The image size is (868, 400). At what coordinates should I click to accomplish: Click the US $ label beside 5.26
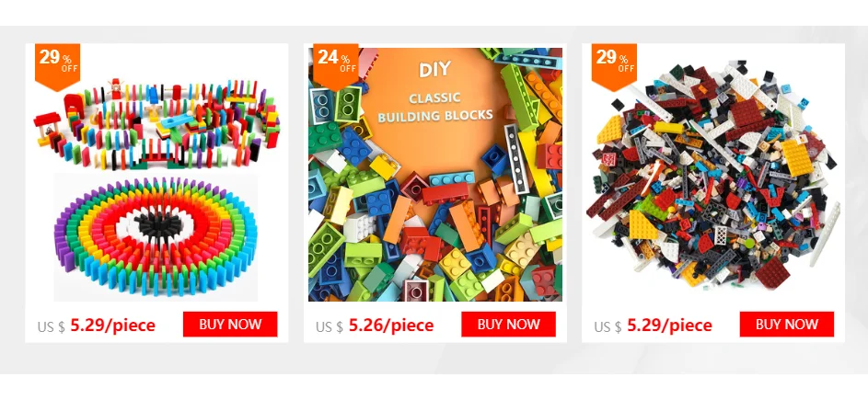click(x=330, y=327)
